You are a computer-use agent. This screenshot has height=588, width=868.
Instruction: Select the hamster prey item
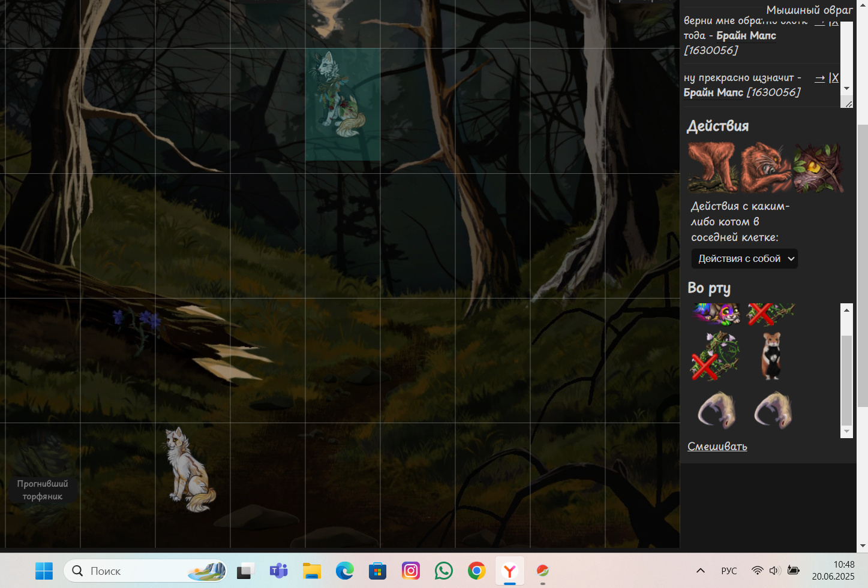click(x=771, y=356)
